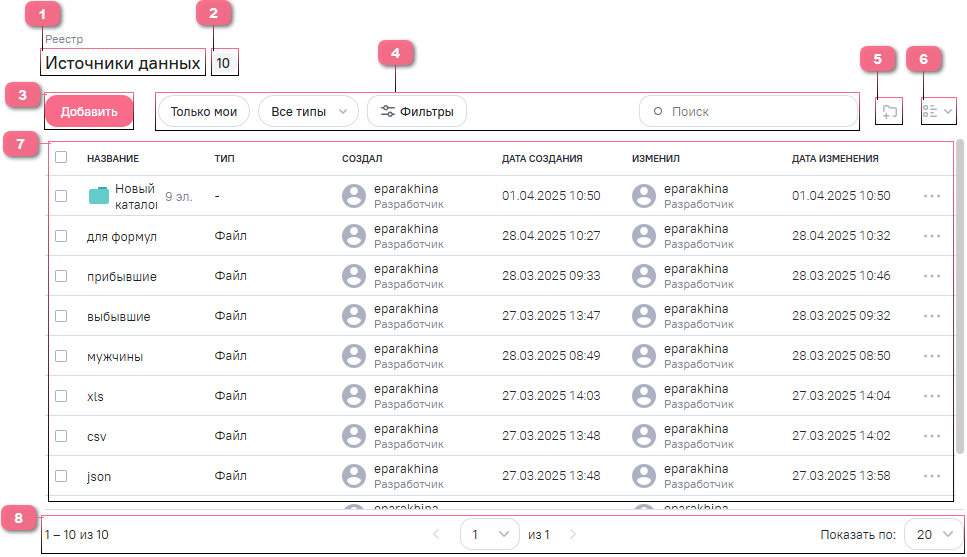The height and width of the screenshot is (557, 967).
Task: Open three-dots menu for «json» row
Action: click(x=932, y=476)
